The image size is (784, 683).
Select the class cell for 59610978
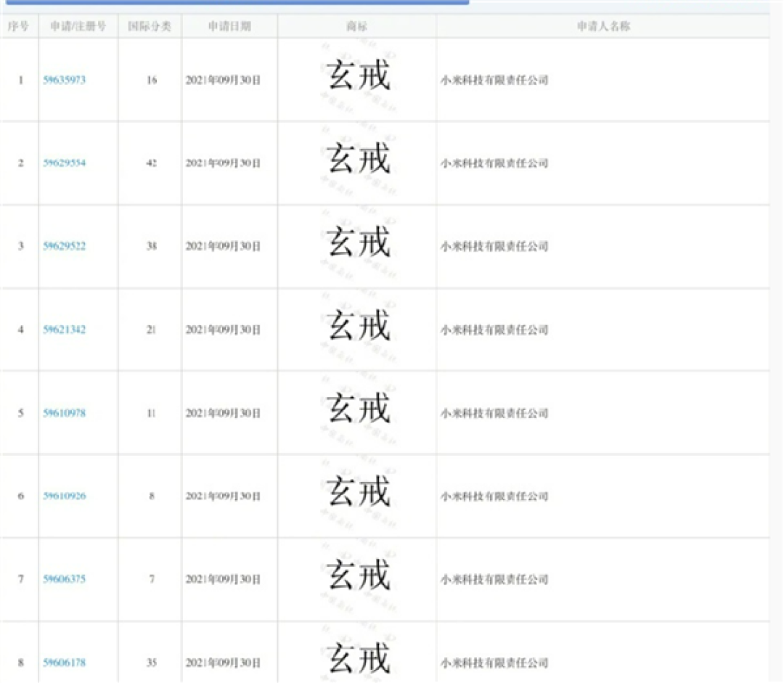tap(152, 413)
